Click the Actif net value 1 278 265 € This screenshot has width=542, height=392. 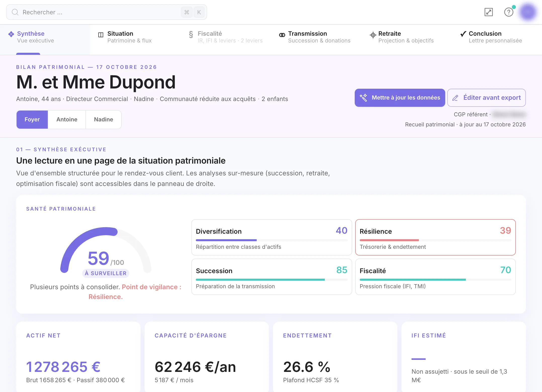pos(63,367)
